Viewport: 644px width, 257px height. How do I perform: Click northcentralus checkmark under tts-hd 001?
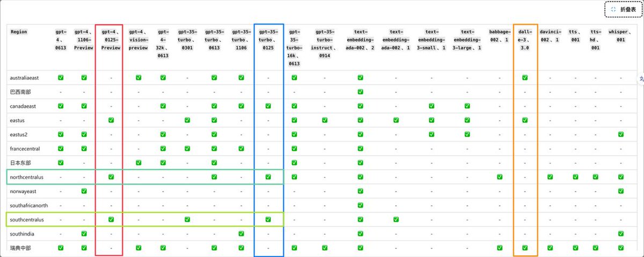coord(595,177)
